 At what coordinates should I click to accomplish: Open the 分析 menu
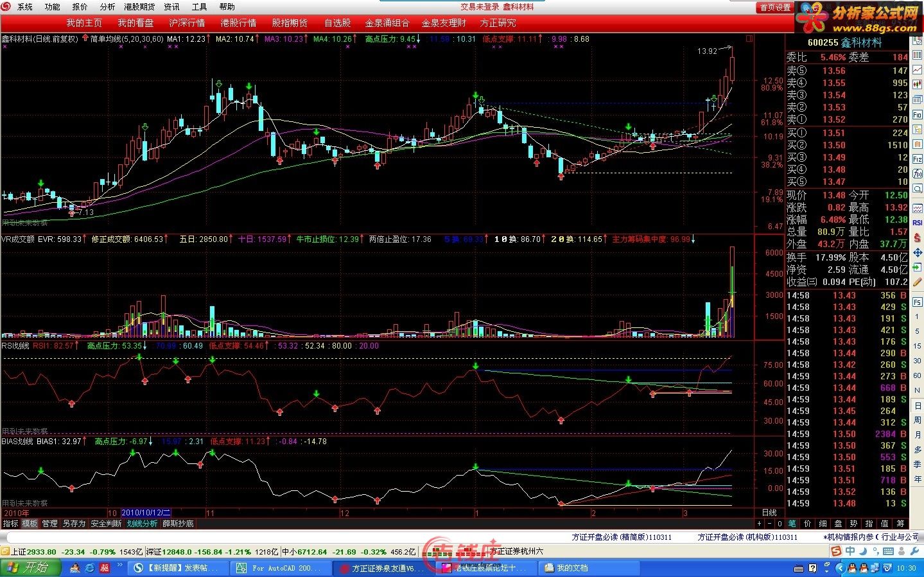108,7
